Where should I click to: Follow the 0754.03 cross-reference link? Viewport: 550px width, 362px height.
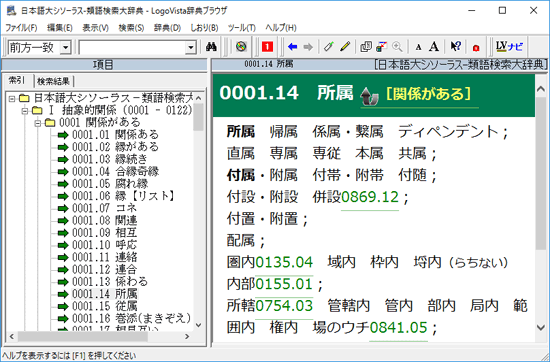click(284, 306)
